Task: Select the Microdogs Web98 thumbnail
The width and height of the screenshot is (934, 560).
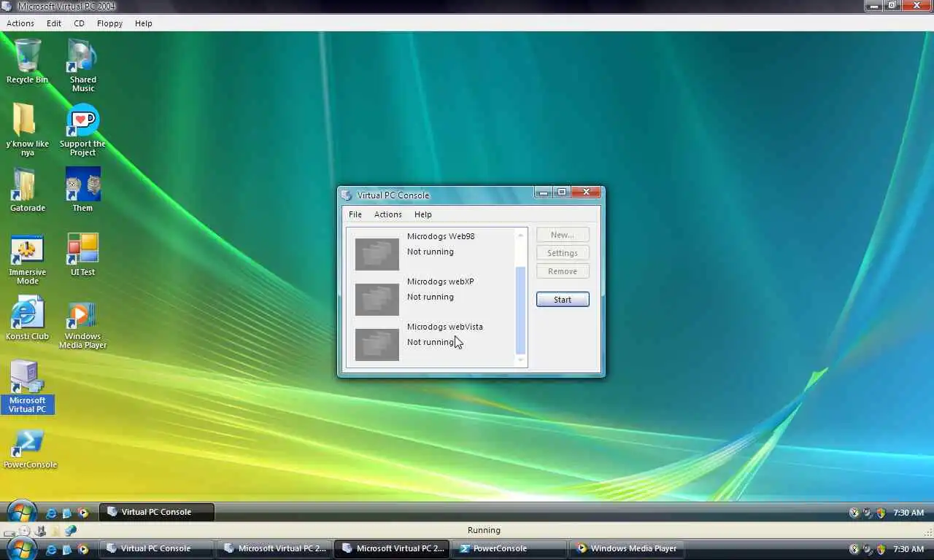Action: [377, 254]
